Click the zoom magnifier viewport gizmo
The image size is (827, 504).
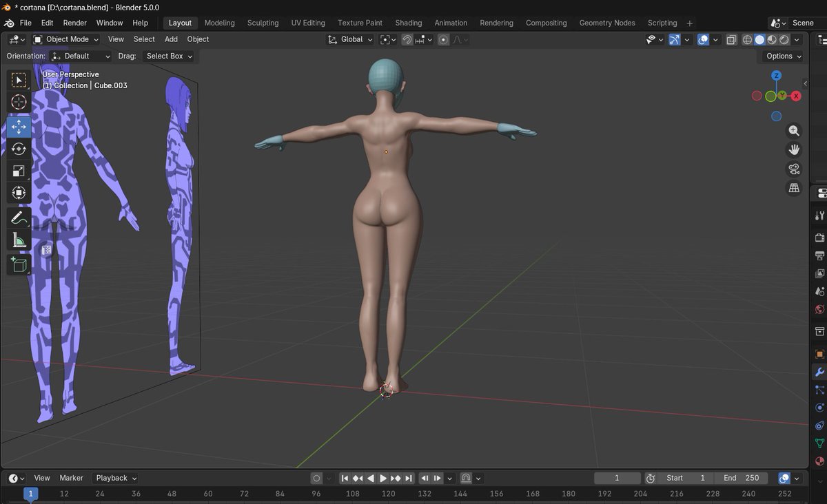pos(794,131)
